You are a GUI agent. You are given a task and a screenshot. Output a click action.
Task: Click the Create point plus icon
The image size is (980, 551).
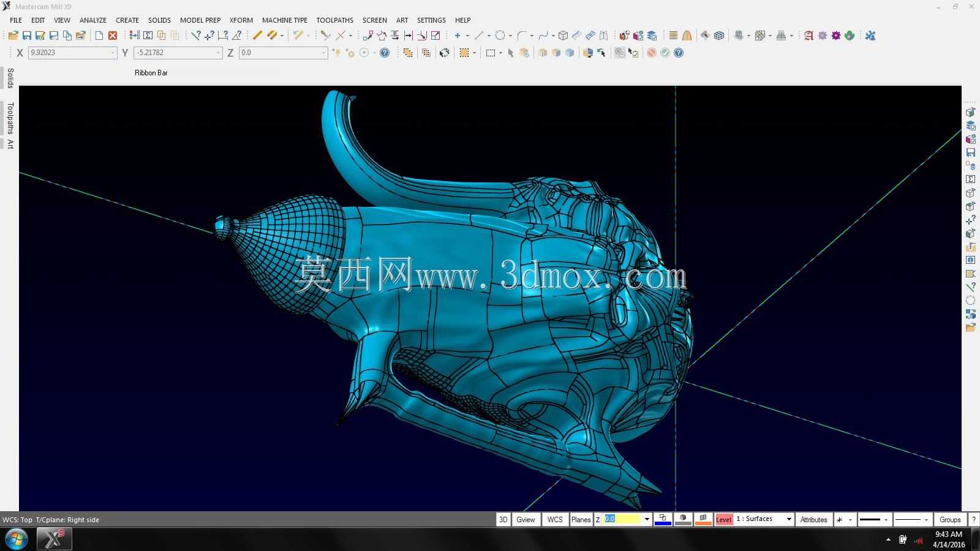point(457,36)
